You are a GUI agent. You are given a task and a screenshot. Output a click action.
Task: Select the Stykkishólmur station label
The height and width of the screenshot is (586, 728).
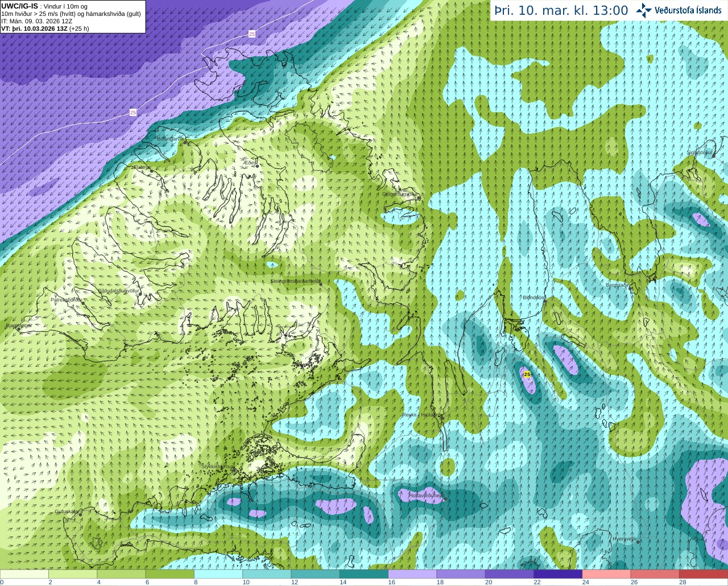coord(218,467)
